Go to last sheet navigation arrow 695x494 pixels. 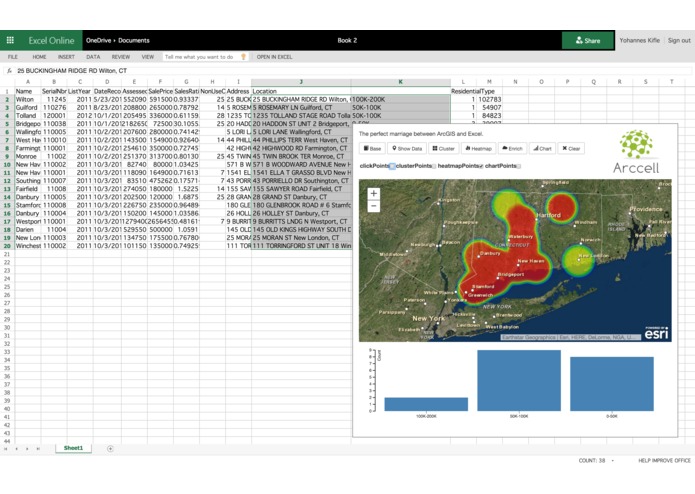(38, 449)
